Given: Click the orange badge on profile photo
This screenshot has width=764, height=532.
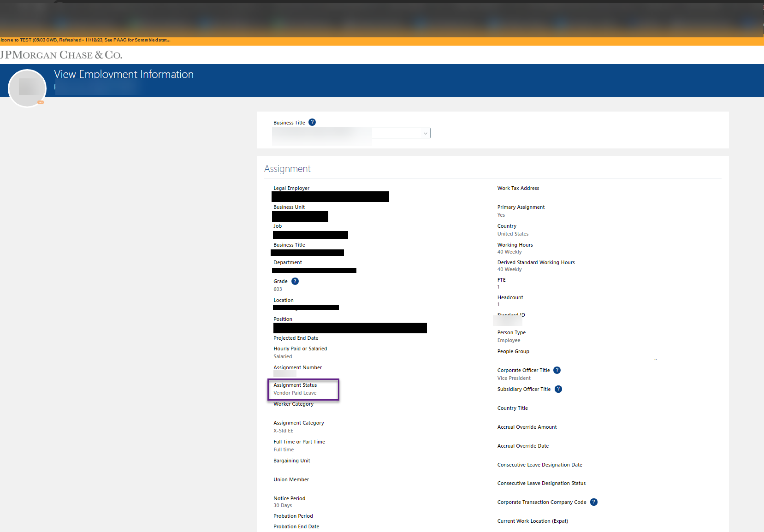Looking at the screenshot, I should 41,102.
